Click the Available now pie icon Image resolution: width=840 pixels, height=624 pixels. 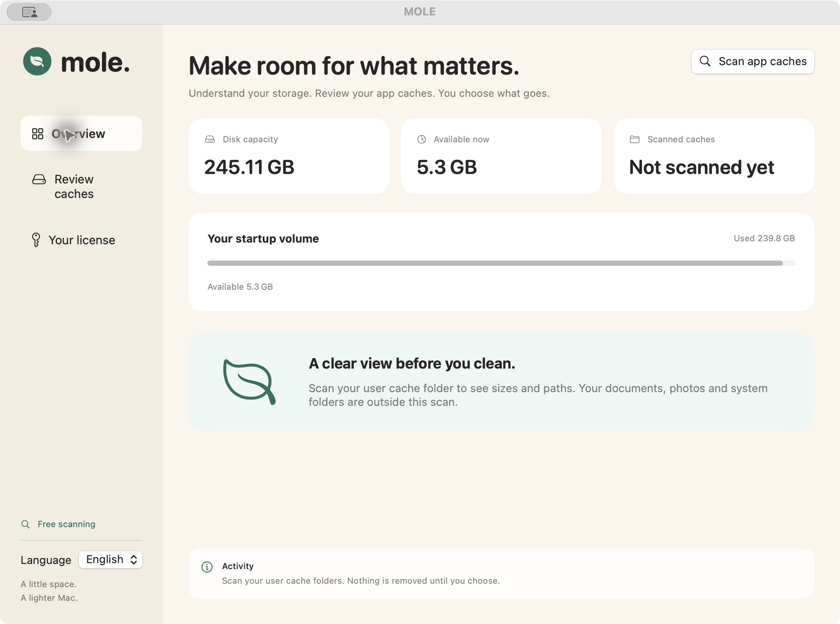click(x=422, y=139)
